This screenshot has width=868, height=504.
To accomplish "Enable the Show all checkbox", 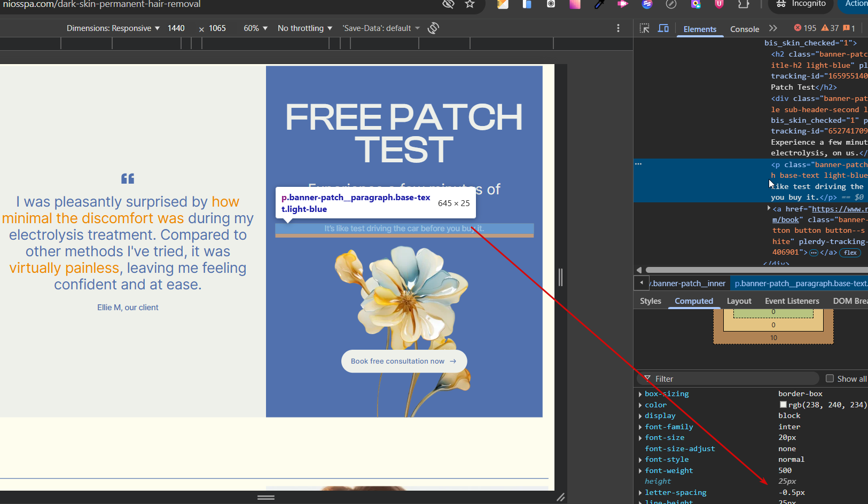I will click(830, 379).
